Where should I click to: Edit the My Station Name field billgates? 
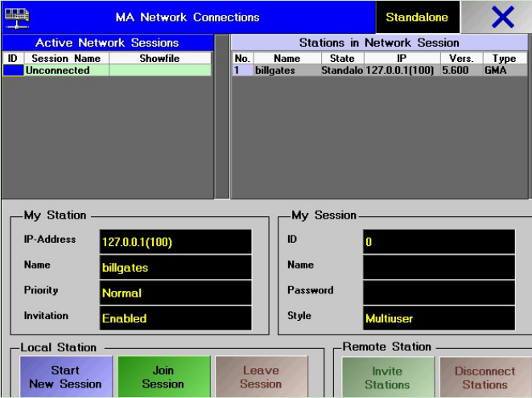(175, 268)
